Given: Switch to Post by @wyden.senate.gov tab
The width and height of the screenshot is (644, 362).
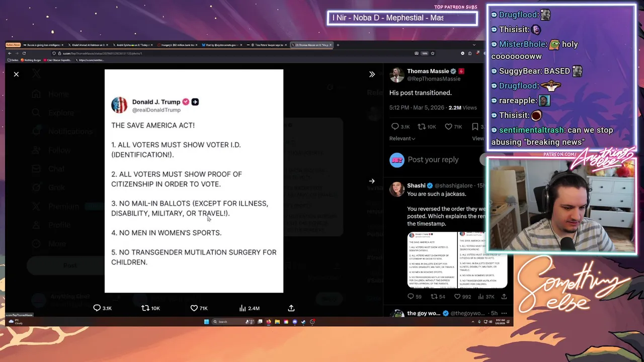Looking at the screenshot, I should (222, 45).
